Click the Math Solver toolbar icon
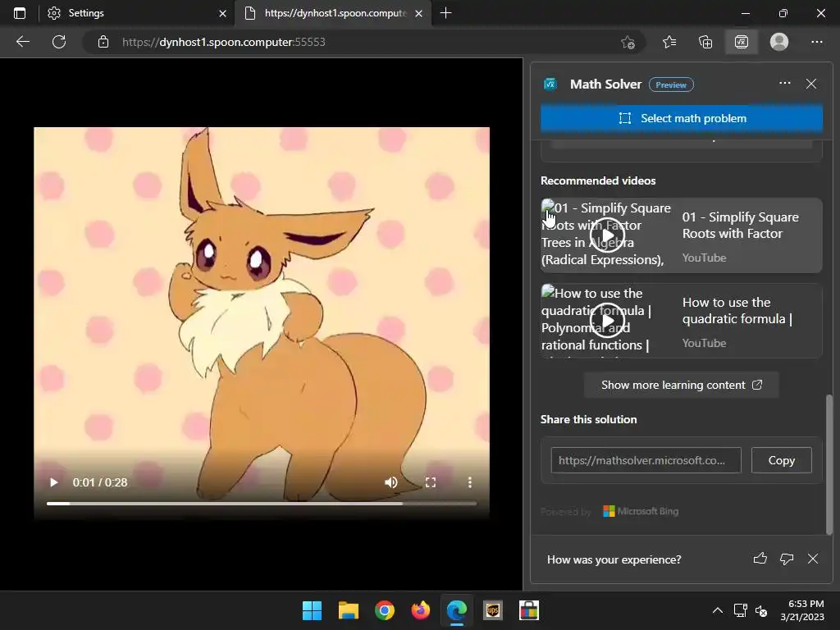The width and height of the screenshot is (840, 630). [x=742, y=42]
